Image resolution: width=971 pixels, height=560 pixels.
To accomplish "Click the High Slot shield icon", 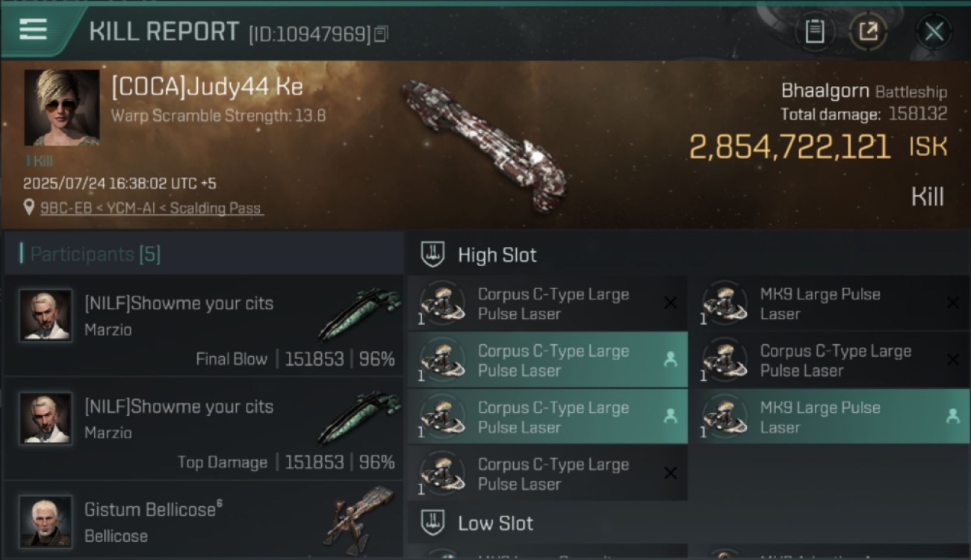I will [x=433, y=255].
